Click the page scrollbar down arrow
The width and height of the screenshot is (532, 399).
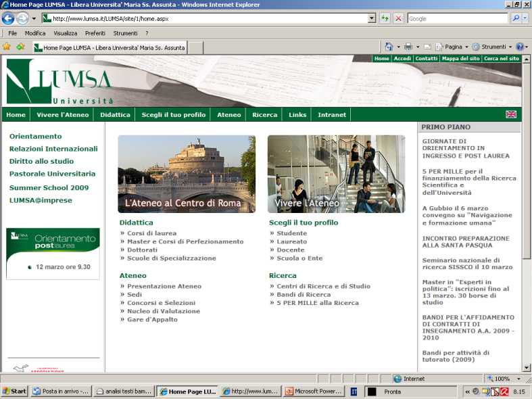click(526, 367)
